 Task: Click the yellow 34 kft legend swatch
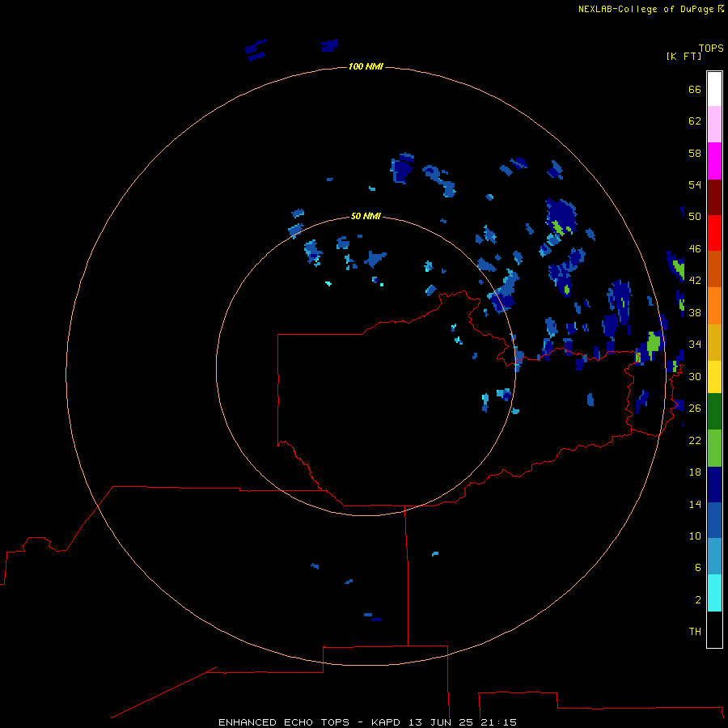pos(714,377)
